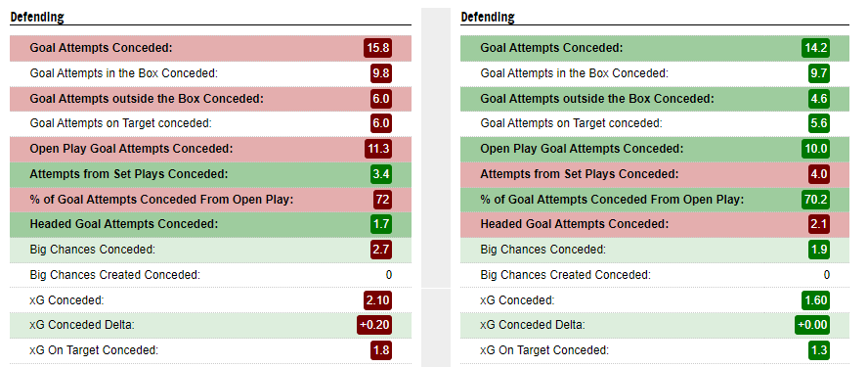Click the +0.20 xG Conceded Delta badge

tap(374, 326)
